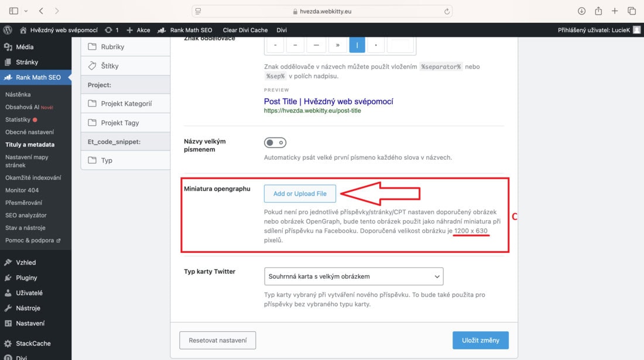Switch to the Projekt Kategorií tab
The height and width of the screenshot is (360, 644).
[x=126, y=104]
